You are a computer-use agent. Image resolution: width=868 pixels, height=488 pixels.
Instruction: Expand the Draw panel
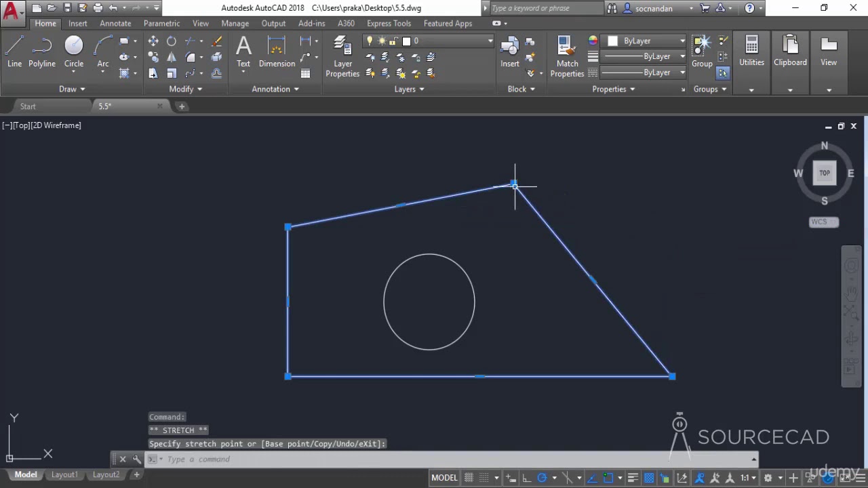(x=72, y=89)
